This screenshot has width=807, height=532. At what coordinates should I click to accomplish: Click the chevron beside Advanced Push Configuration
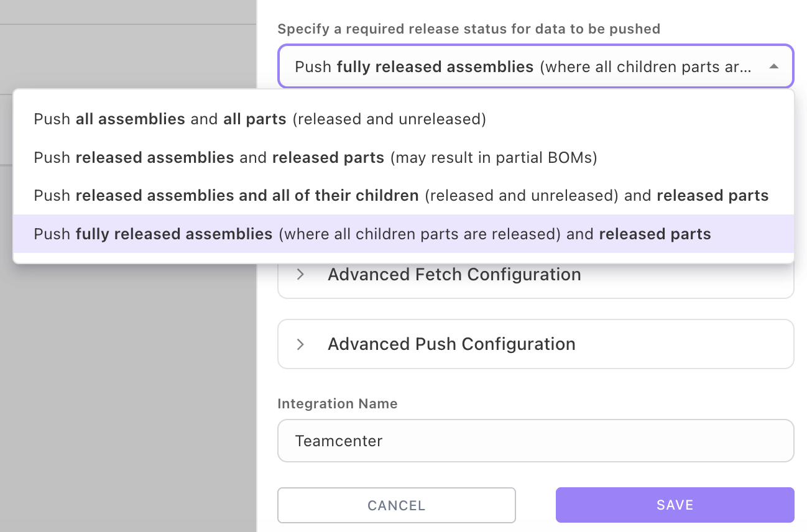pyautogui.click(x=301, y=344)
